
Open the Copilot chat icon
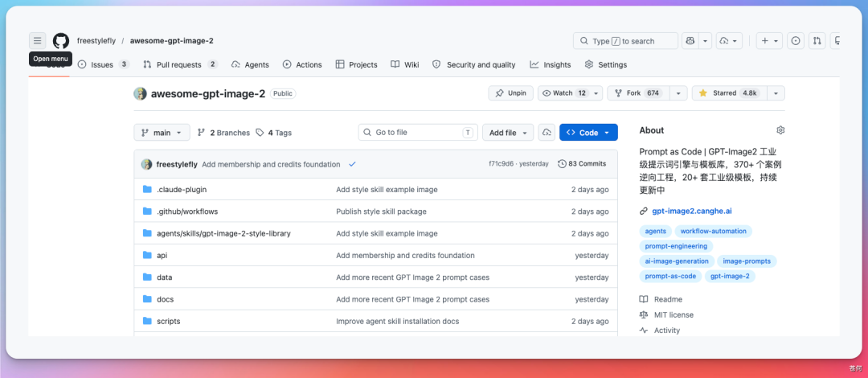click(690, 40)
